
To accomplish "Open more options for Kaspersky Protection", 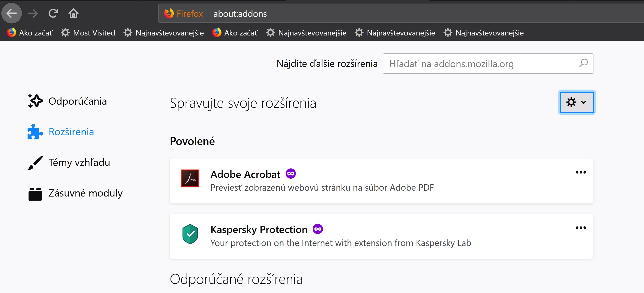I will point(581,228).
